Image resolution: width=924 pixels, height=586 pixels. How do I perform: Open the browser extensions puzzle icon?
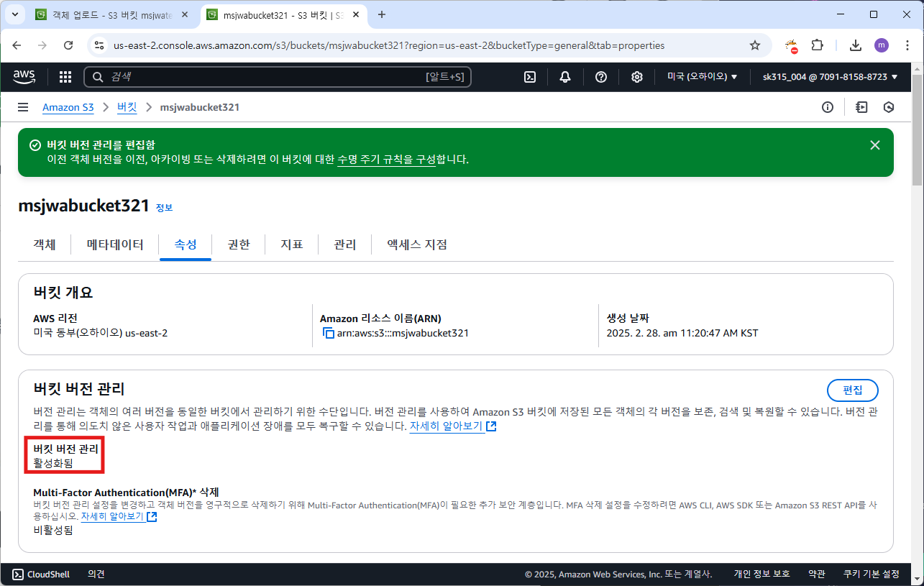point(817,45)
